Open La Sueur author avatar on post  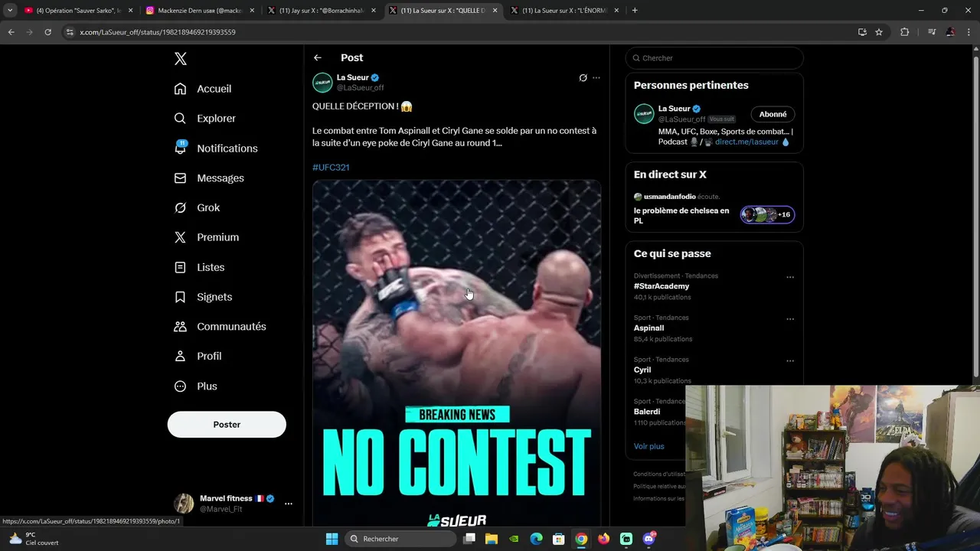click(322, 83)
